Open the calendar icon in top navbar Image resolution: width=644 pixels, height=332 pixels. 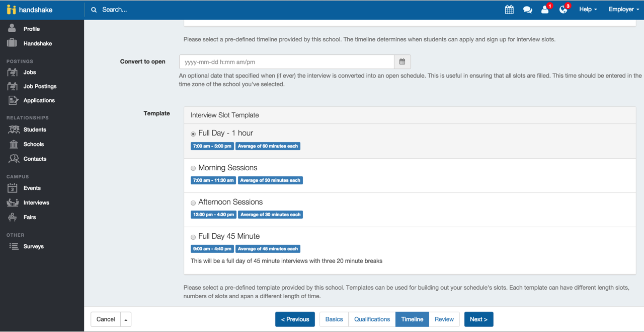[x=509, y=10]
